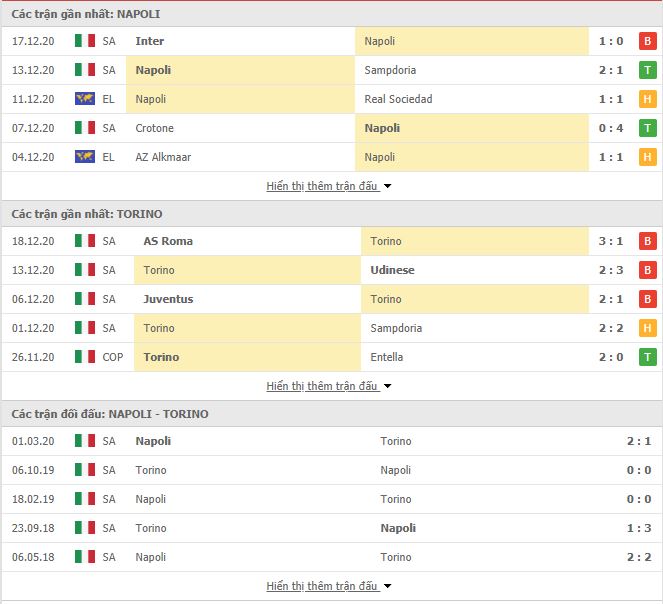The height and width of the screenshot is (604, 663).
Task: Select the 01.03.20 Napoli-Torino 2:1 match
Action: [x=332, y=441]
